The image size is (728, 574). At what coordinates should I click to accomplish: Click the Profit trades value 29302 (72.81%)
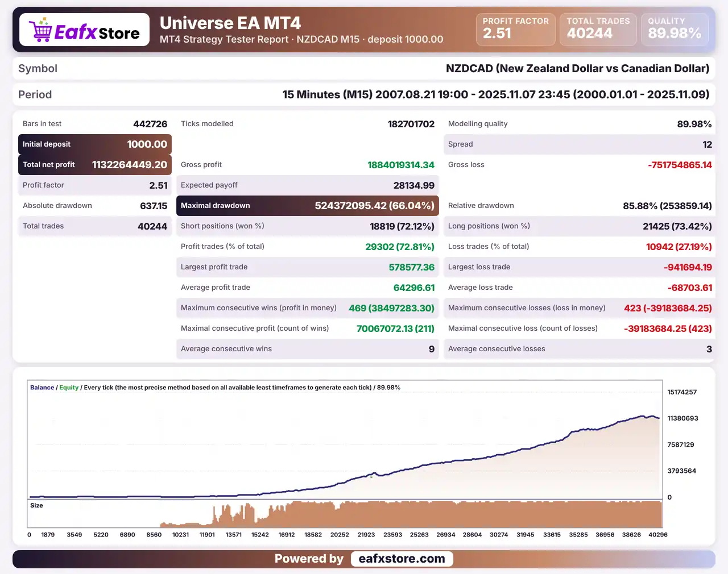(400, 247)
